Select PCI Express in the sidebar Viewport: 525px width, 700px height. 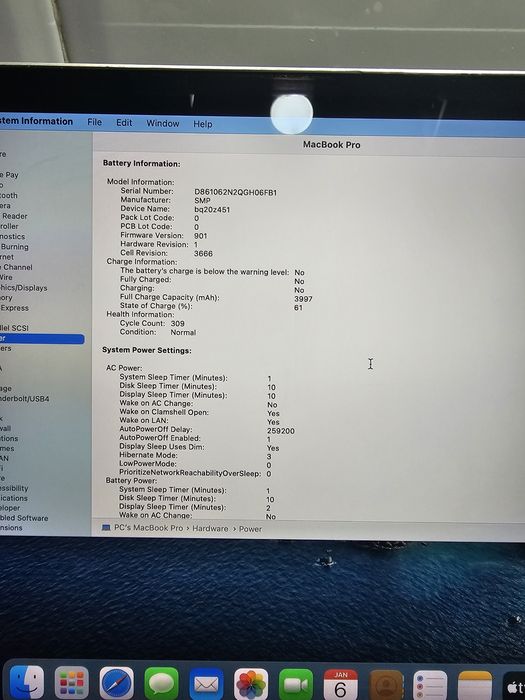pyautogui.click(x=14, y=308)
